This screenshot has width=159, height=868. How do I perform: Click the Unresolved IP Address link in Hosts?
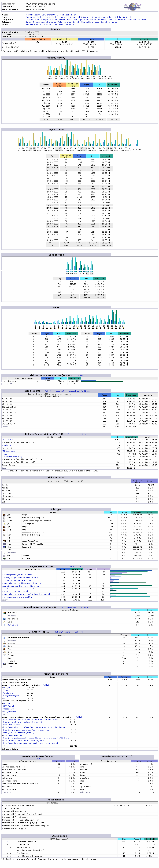pyautogui.click(x=79, y=391)
